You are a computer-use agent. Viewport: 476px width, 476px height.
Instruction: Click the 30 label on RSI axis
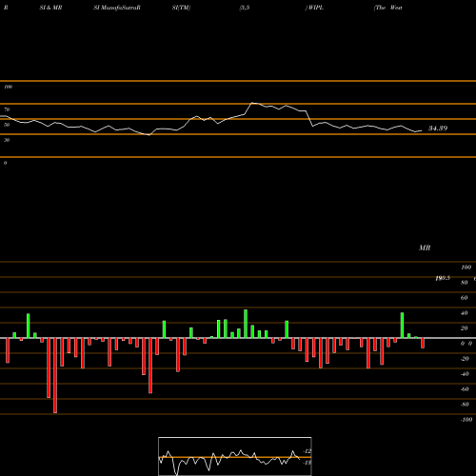tap(7, 140)
